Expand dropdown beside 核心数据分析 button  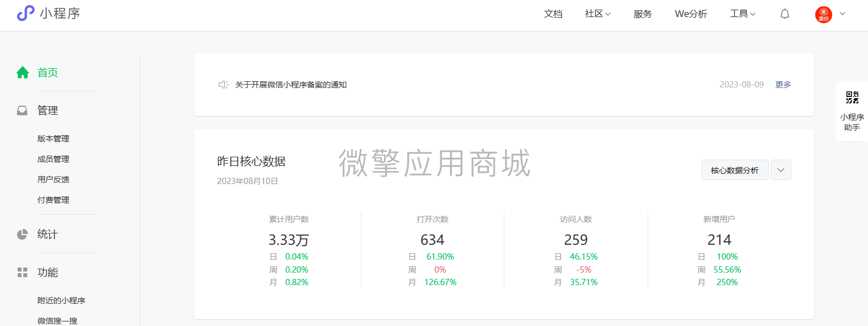coord(781,170)
